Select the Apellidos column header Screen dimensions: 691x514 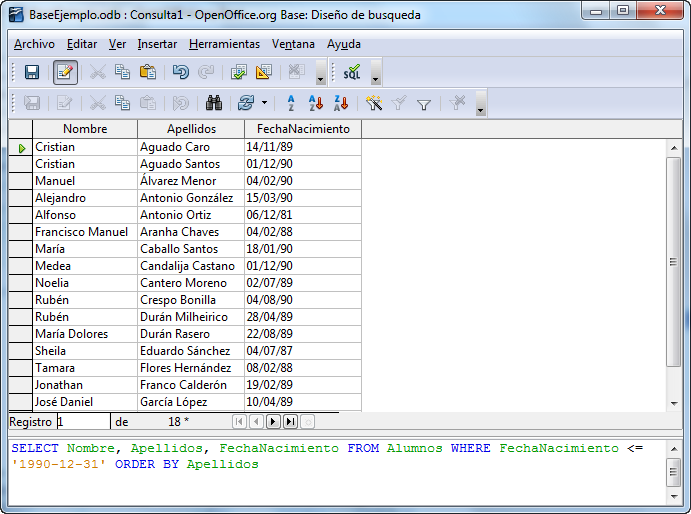[x=191, y=129]
